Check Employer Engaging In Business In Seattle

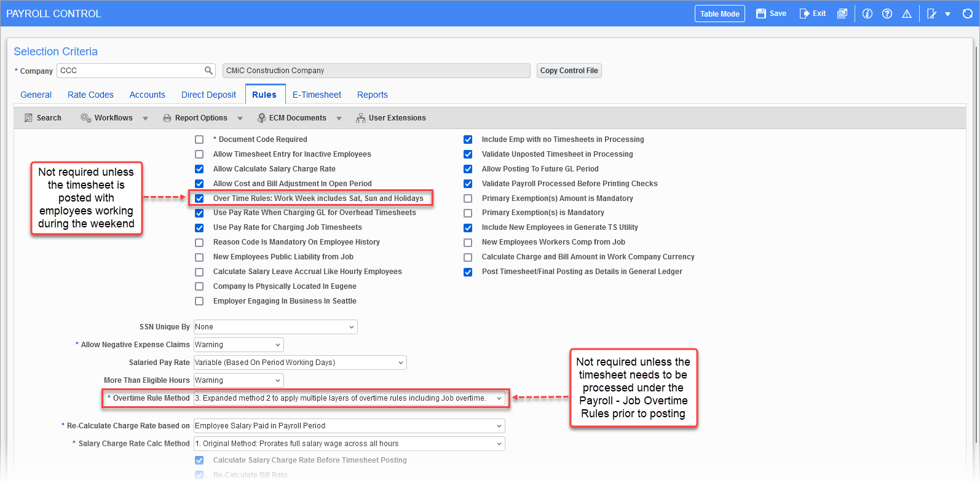tap(199, 301)
